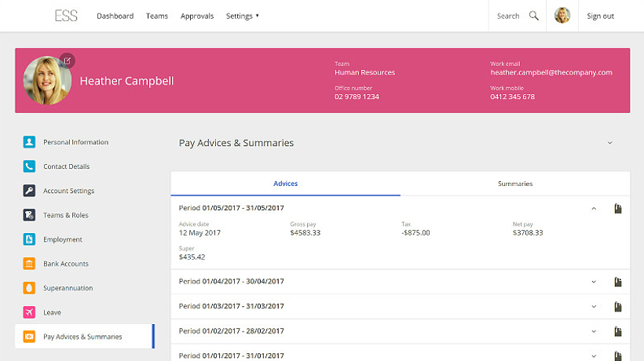Expand the 01/02/2017 - 28/02/2017 period
The width and height of the screenshot is (644, 361).
coord(594,331)
